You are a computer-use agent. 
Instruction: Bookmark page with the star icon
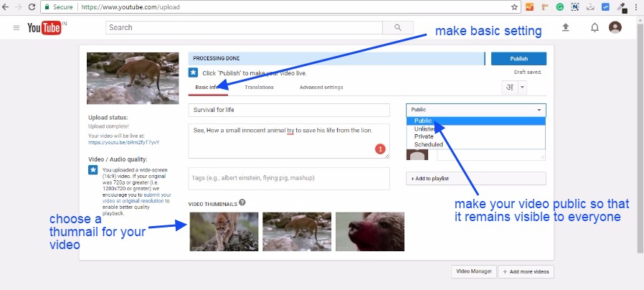(x=514, y=7)
